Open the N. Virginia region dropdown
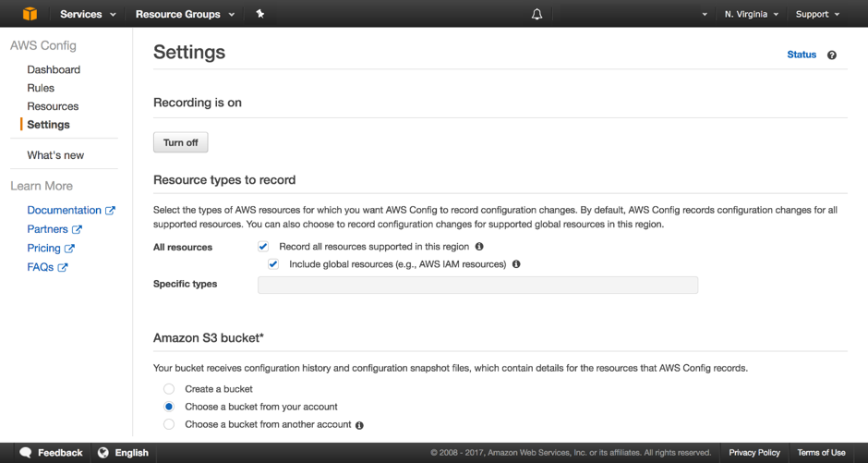 click(752, 15)
